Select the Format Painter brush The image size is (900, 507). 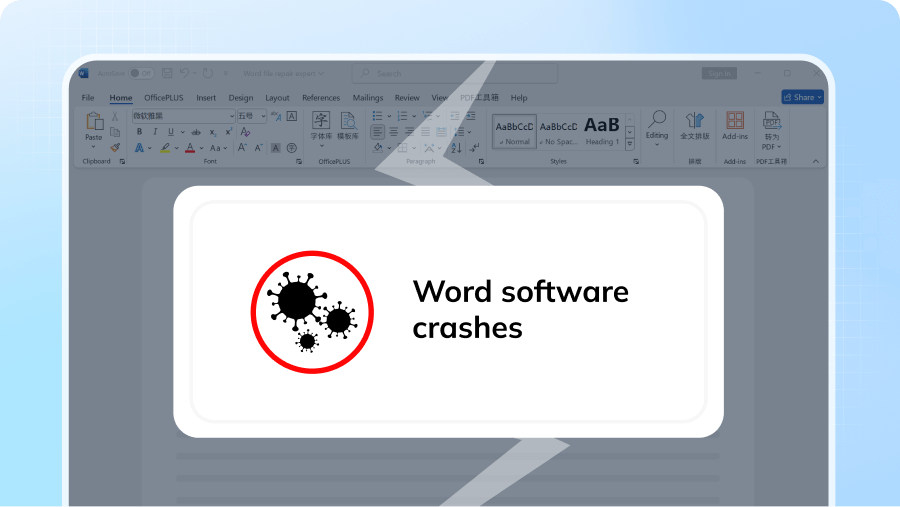115,148
